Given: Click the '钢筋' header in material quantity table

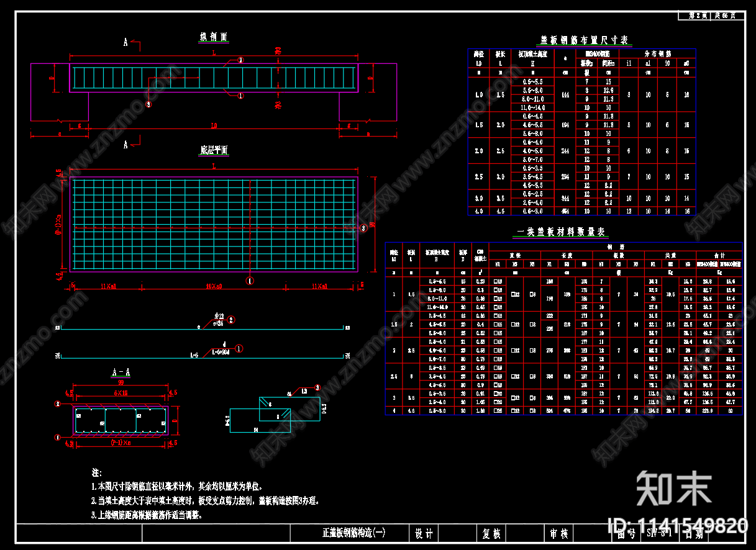Looking at the screenshot, I should [615, 246].
